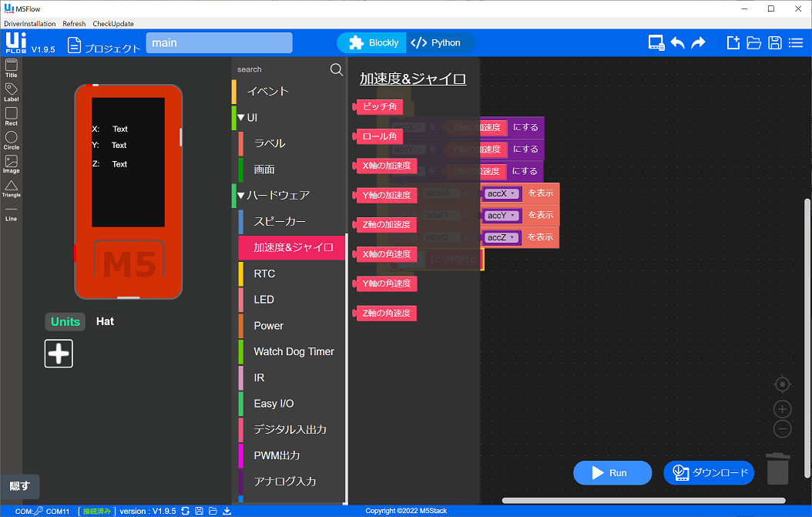Image resolution: width=812 pixels, height=517 pixels.
Task: Select the ピッチ角 block
Action: [x=377, y=107]
